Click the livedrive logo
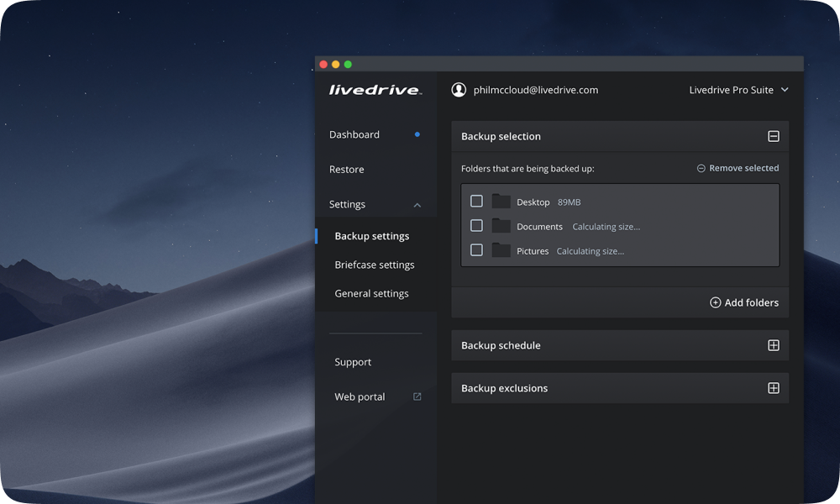This screenshot has width=840, height=504. [375, 90]
